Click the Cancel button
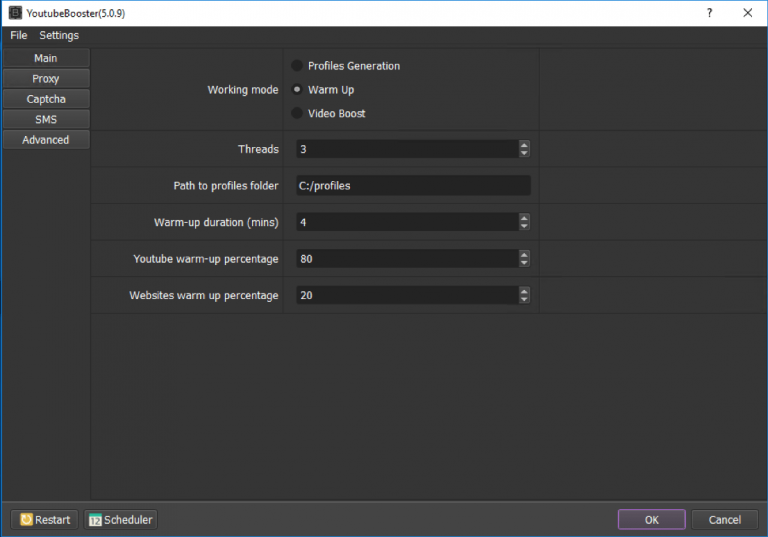The height and width of the screenshot is (537, 768). [x=724, y=519]
